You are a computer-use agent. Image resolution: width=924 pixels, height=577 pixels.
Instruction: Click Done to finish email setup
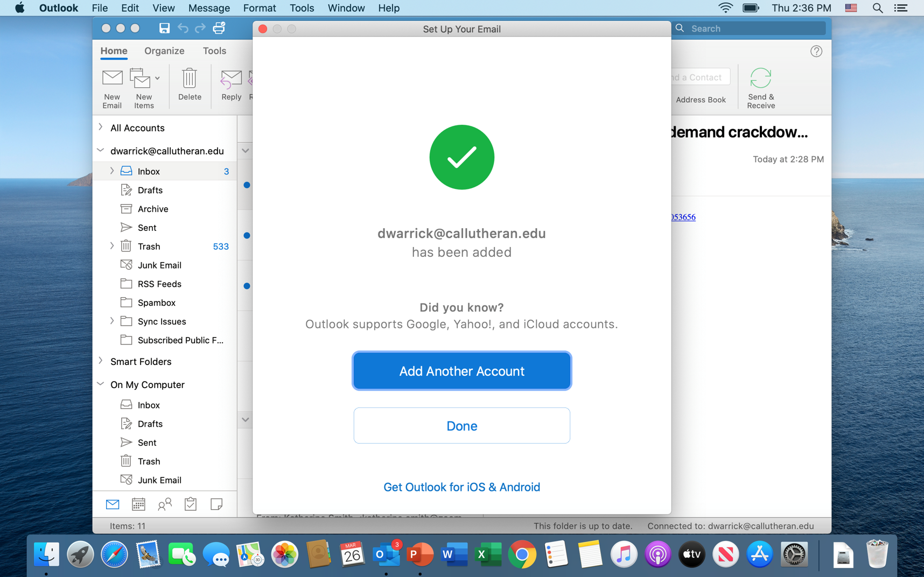click(461, 426)
